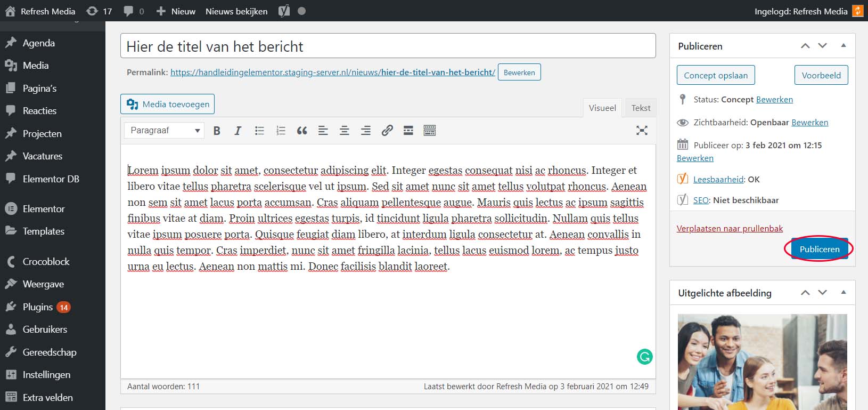Screen dimensions: 868x410
Task: Apply italic formatting
Action: [238, 131]
